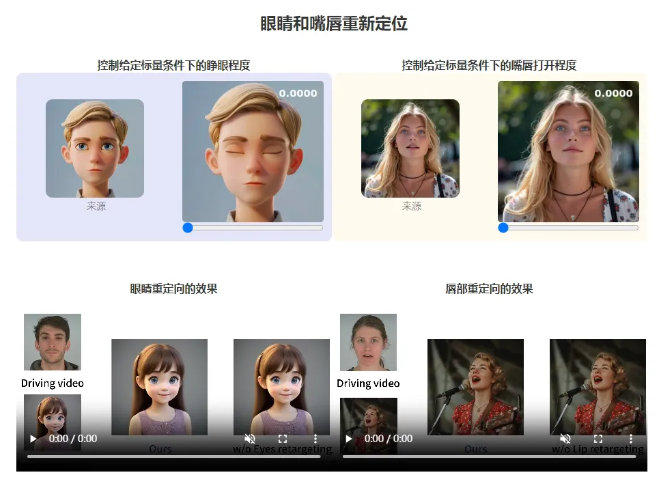Play the eyes retargeting video
This screenshot has height=494, width=658.
[x=33, y=439]
